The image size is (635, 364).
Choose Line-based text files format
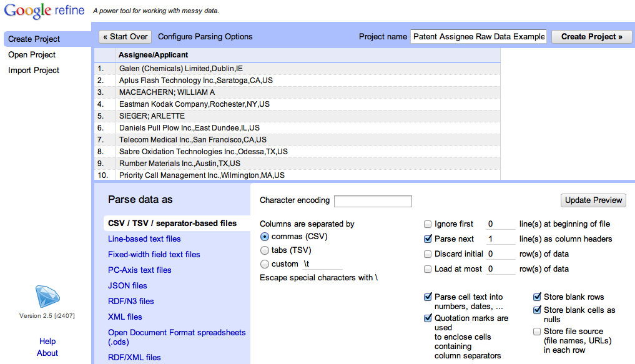tap(144, 239)
